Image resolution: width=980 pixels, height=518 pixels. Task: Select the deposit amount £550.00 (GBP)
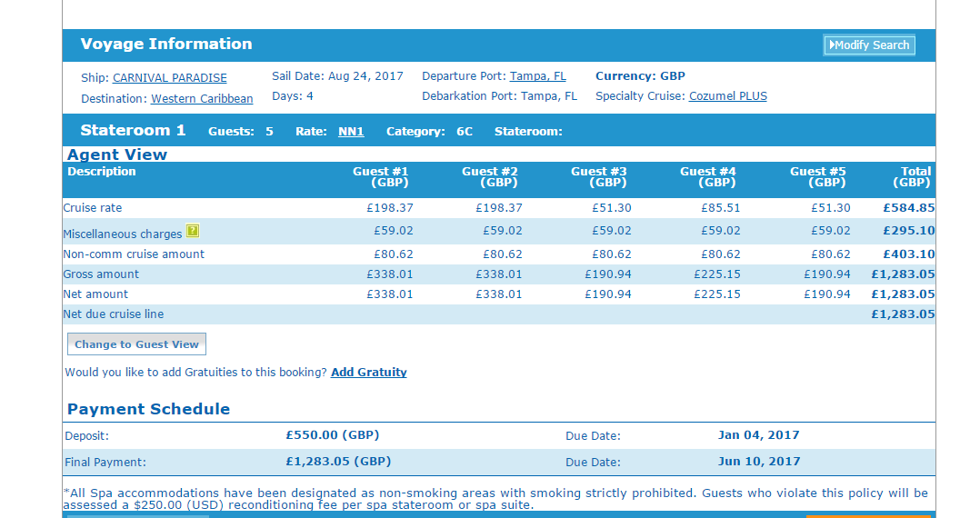coord(333,435)
